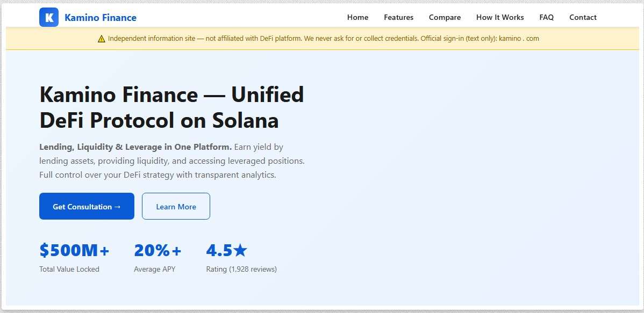644x313 pixels.
Task: Click the star icon beside 4.5
Action: (240, 250)
